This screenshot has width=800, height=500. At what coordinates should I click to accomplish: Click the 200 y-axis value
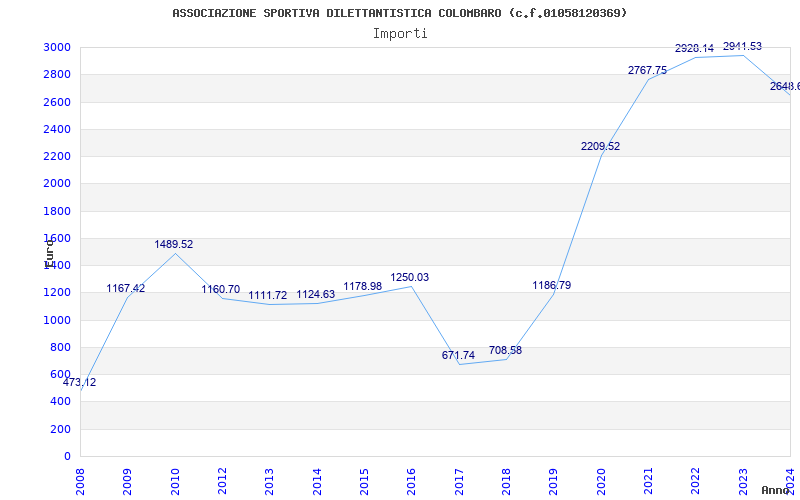[60, 429]
